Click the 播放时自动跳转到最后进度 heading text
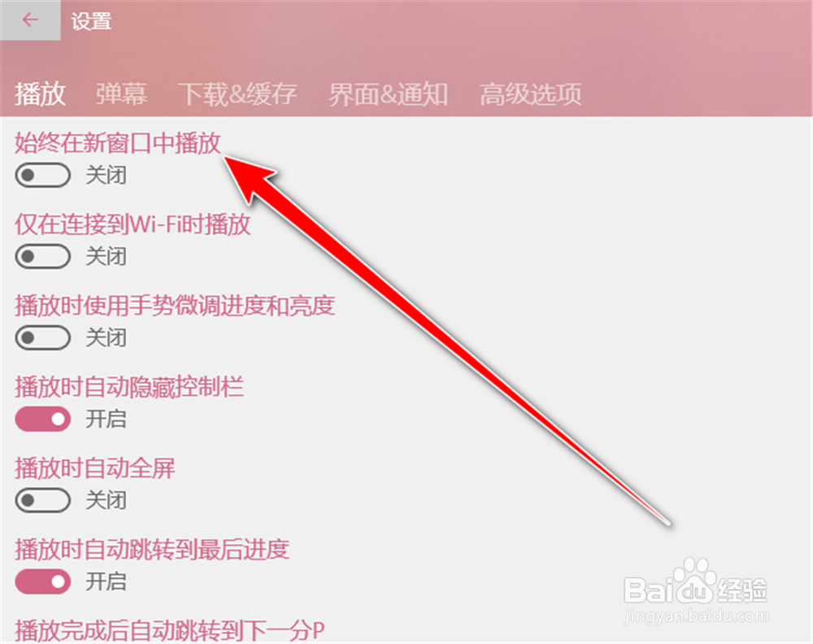Viewport: 813px width, 644px height. click(x=152, y=550)
